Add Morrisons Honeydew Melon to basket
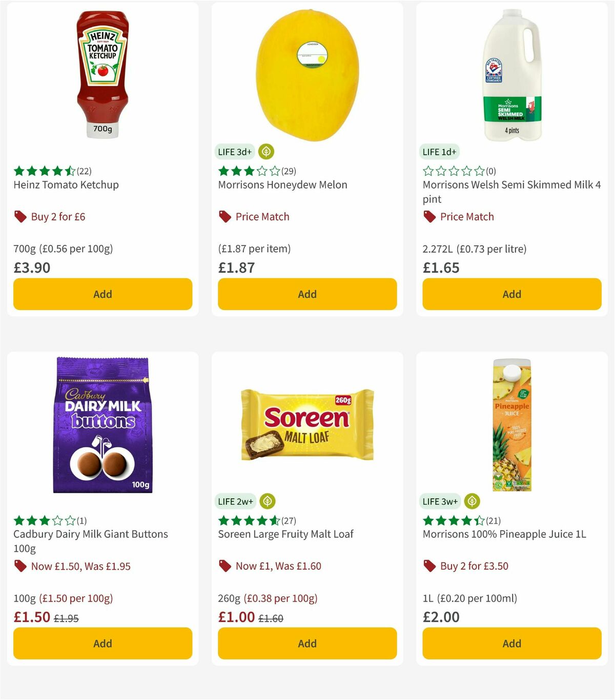 click(x=307, y=294)
